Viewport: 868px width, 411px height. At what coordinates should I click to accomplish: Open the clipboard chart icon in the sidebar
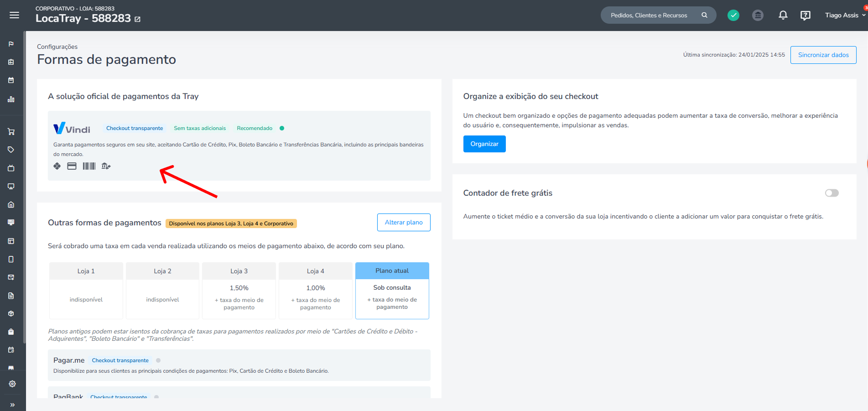(11, 62)
